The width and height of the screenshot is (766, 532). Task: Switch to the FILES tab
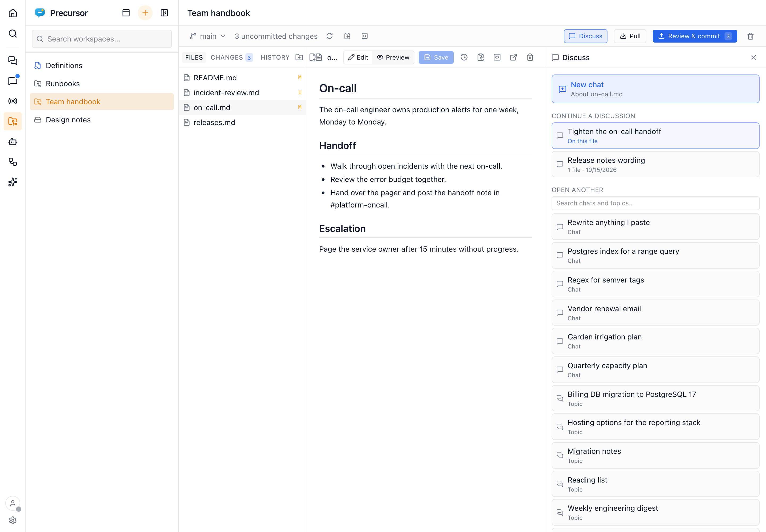click(194, 57)
